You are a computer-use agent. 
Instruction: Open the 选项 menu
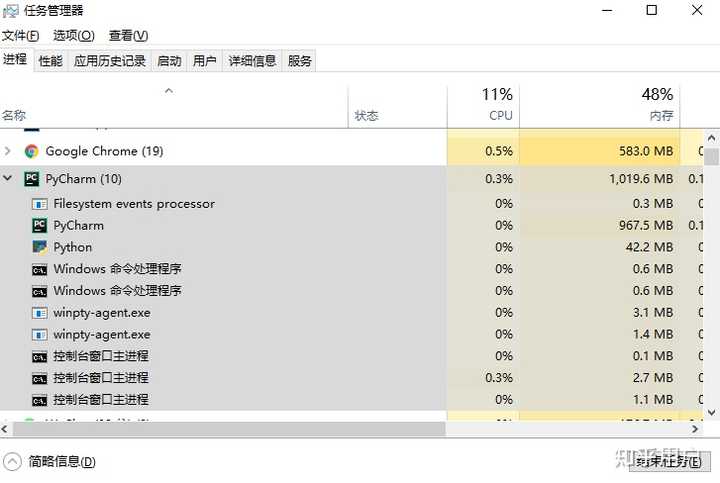click(x=73, y=36)
